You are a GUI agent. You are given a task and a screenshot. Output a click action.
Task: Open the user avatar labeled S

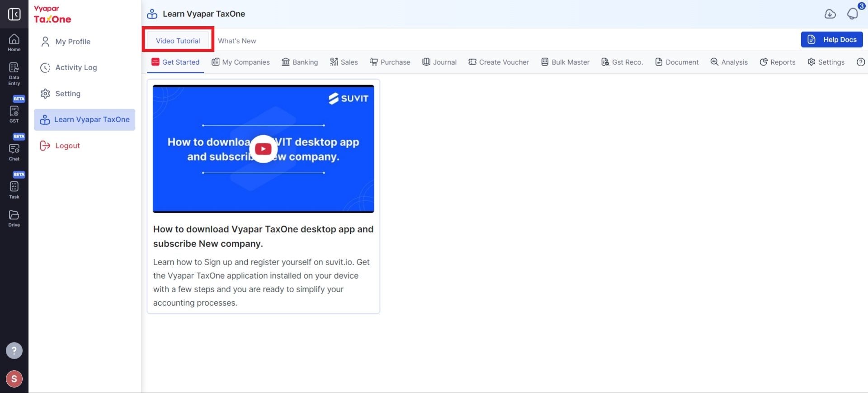(14, 379)
